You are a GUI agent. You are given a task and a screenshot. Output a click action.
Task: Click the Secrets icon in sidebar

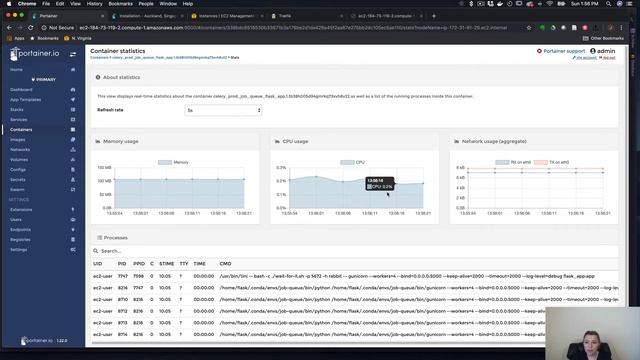click(73, 180)
